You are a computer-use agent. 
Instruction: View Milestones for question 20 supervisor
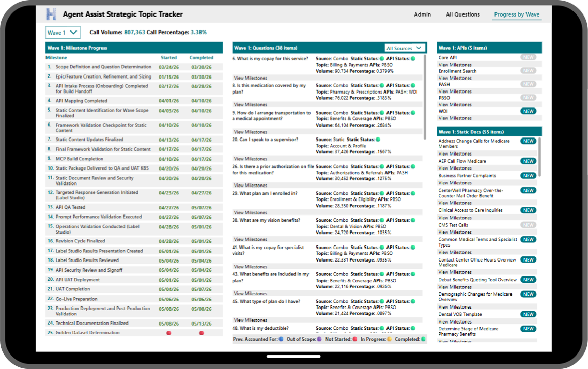[251, 159]
